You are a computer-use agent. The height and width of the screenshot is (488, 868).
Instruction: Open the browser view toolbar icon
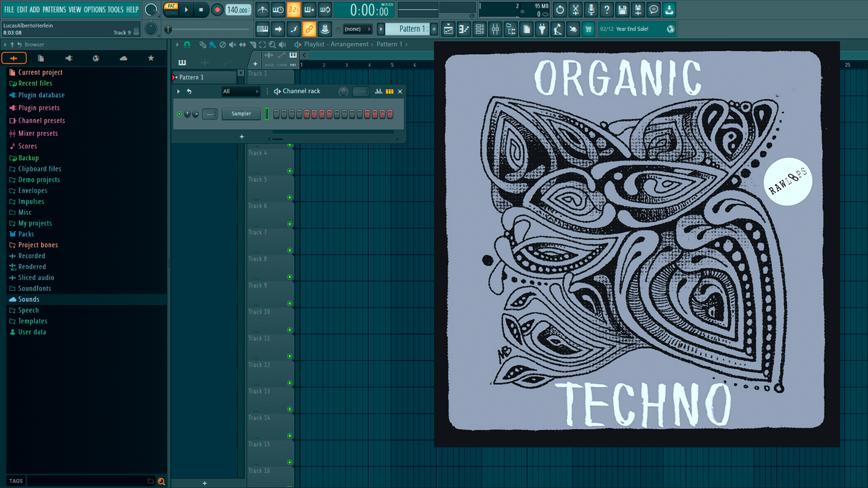click(x=511, y=29)
